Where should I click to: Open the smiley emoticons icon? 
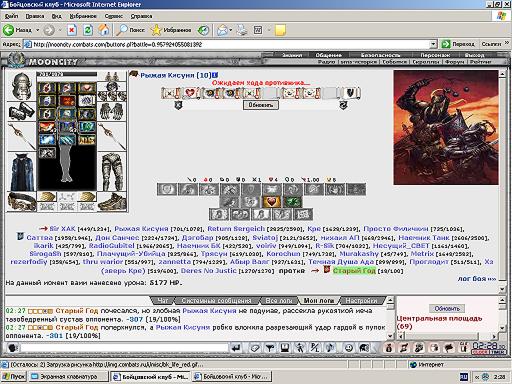[x=349, y=348]
